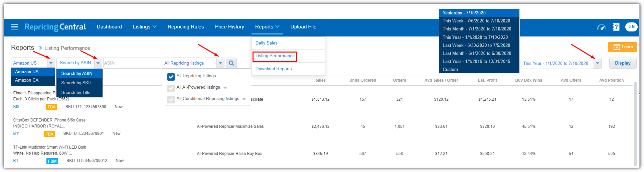Click the Reports breadcrumb link
Screen dimensions: 644x172
tap(22, 48)
